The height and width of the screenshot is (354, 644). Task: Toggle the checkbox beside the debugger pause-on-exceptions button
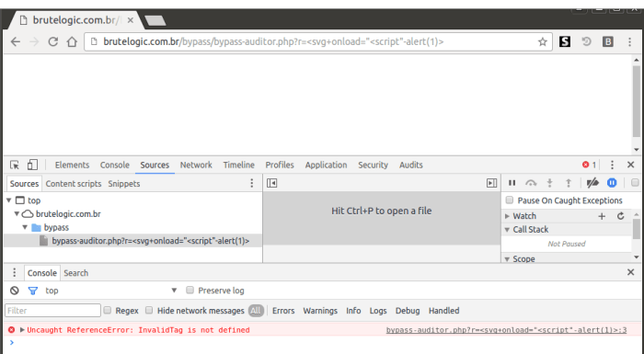click(x=635, y=183)
